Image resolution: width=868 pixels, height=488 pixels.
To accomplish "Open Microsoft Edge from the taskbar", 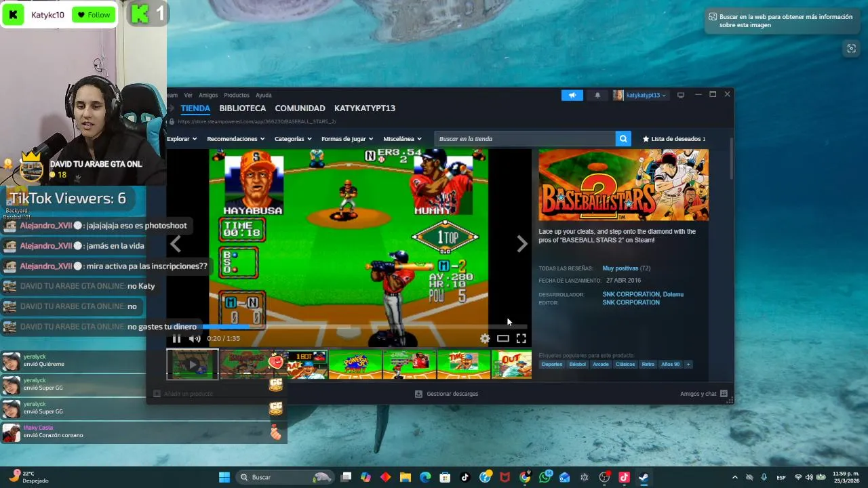I will point(425,477).
